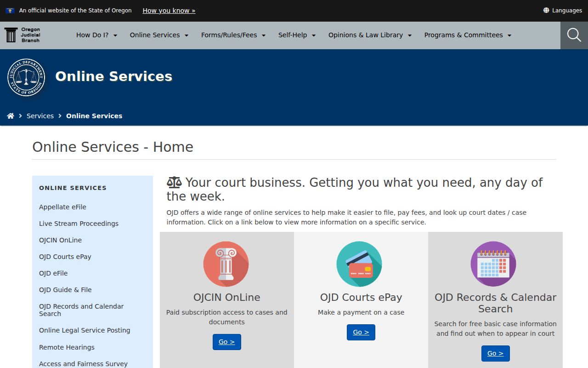Open OJD eFile sidebar link
Screen dimensions: 588x368
click(53, 273)
